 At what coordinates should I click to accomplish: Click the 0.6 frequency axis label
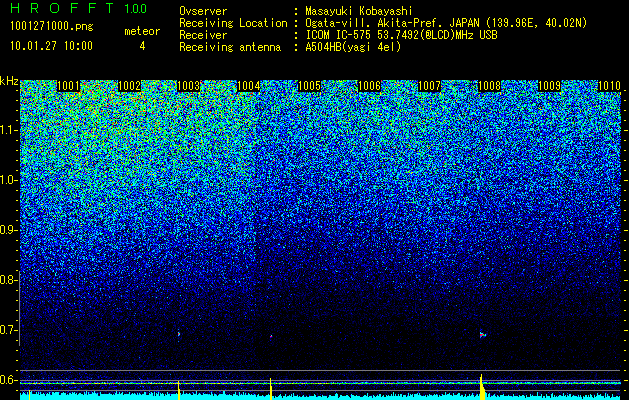point(7,380)
